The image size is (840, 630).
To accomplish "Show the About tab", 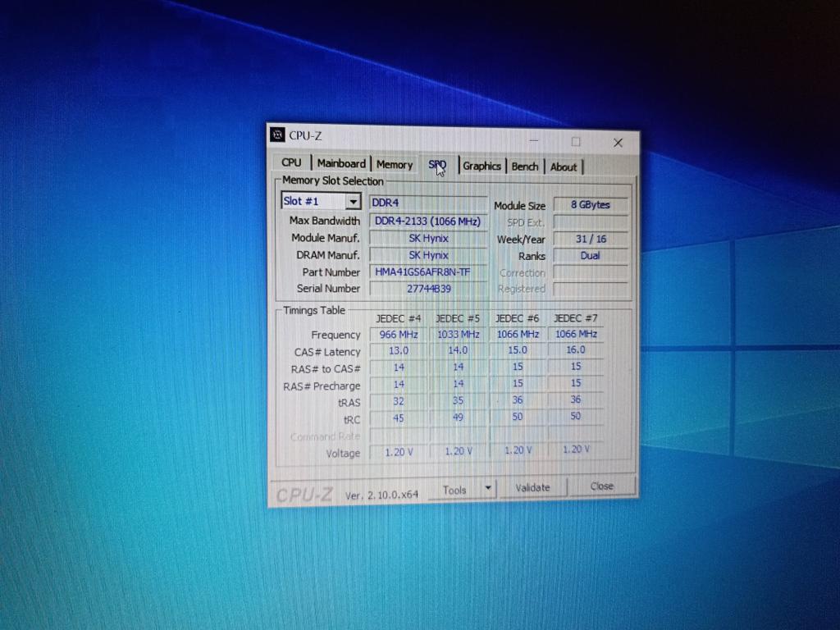I will coord(564,167).
